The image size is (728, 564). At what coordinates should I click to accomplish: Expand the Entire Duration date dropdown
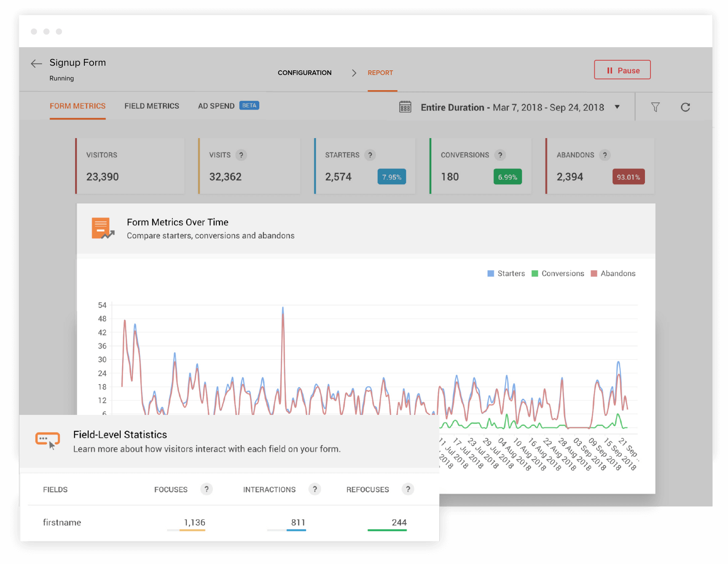tap(617, 107)
